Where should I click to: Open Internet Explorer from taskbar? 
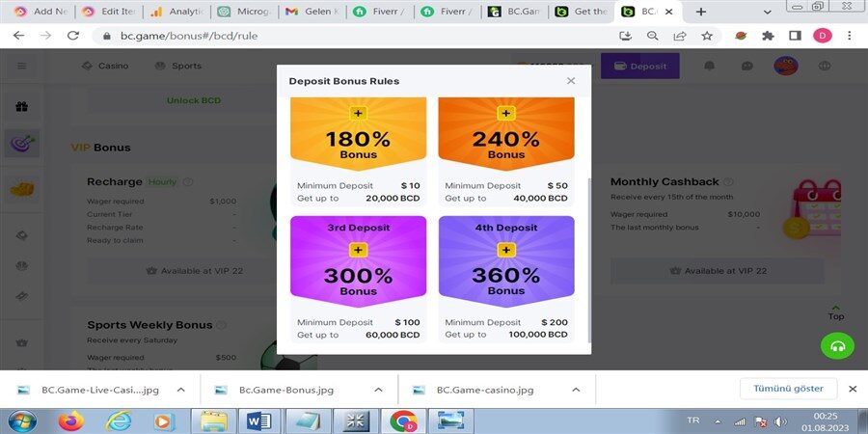(x=118, y=421)
